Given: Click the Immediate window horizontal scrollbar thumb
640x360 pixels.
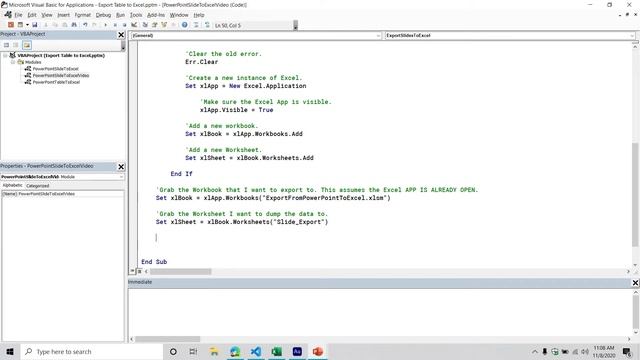Looking at the screenshot, I should click(167, 339).
